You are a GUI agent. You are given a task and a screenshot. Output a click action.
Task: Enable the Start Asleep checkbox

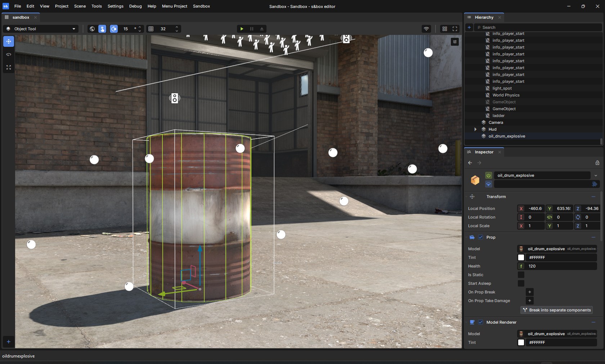pos(521,284)
